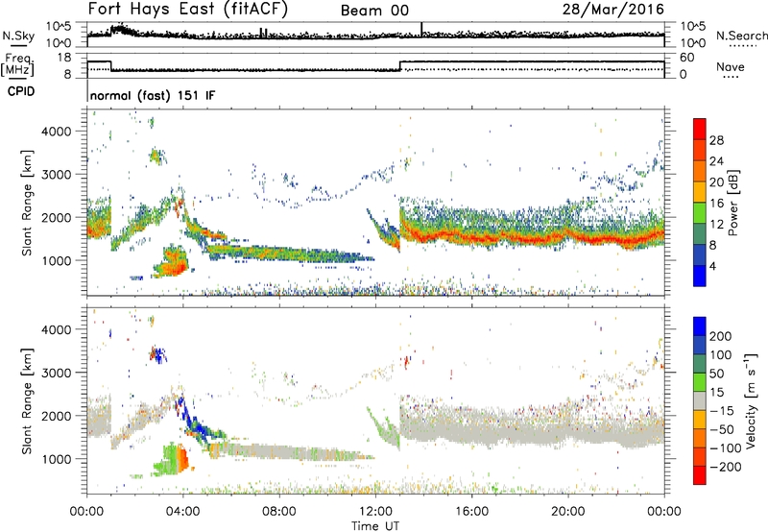Click the "24" power color bar label
This screenshot has width=768, height=532.
[716, 161]
